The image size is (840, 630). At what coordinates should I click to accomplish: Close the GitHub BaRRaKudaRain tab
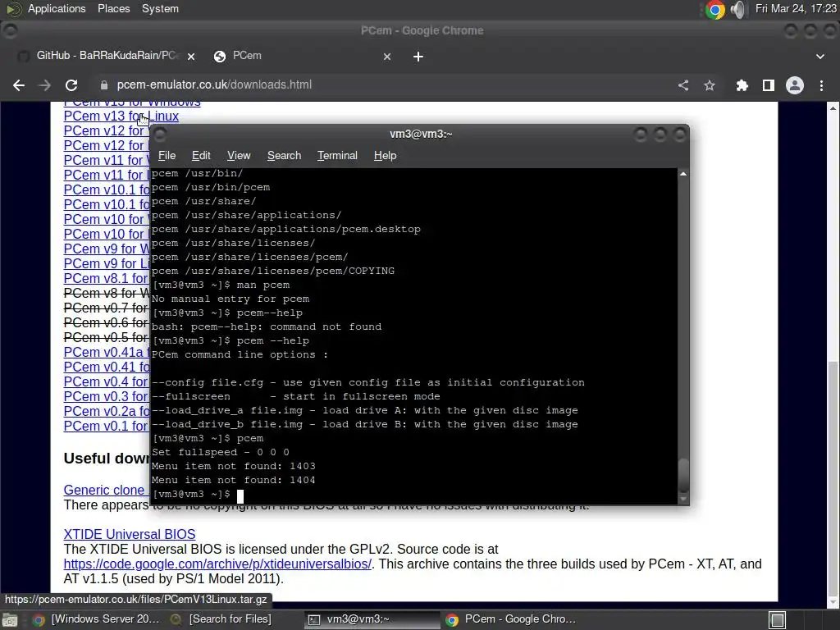coord(191,57)
